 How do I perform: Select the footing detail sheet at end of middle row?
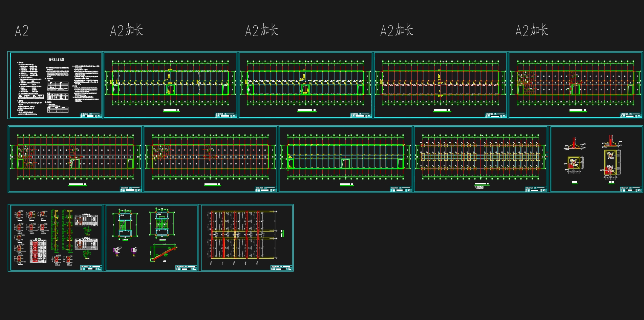click(596, 159)
